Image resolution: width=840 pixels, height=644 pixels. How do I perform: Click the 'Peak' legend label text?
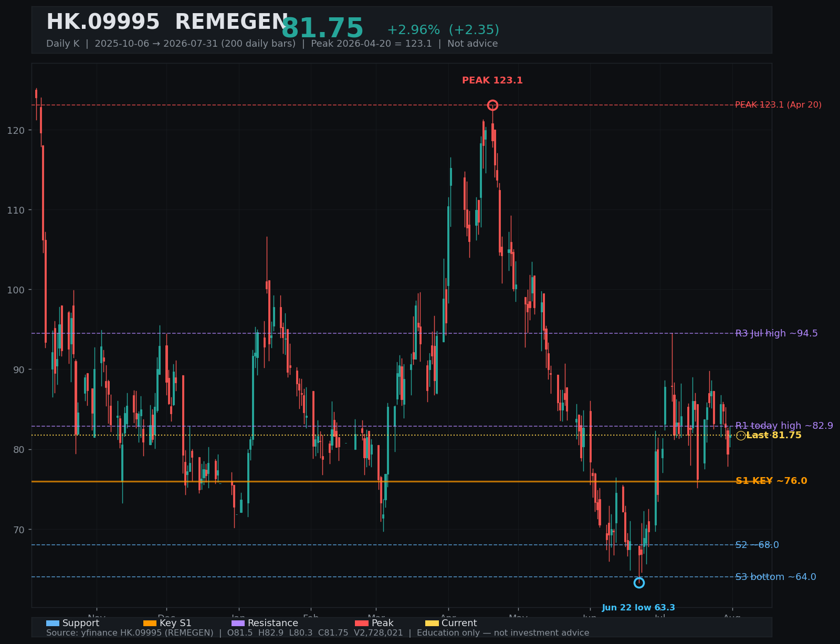[382, 623]
